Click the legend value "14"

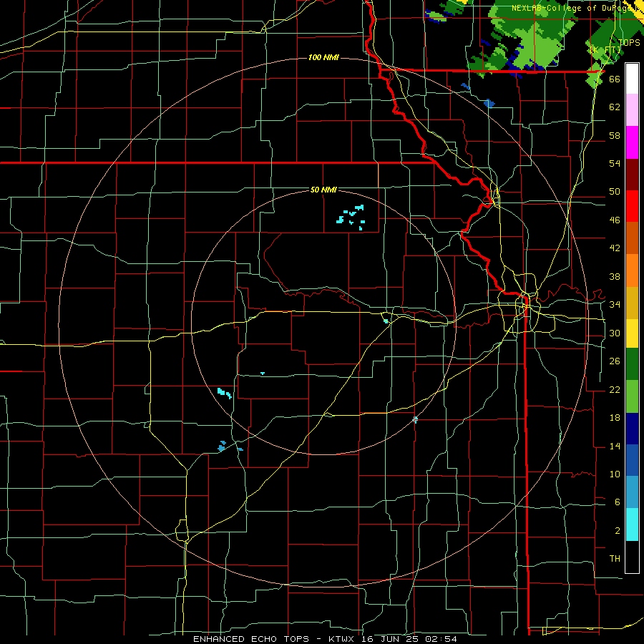coord(615,446)
